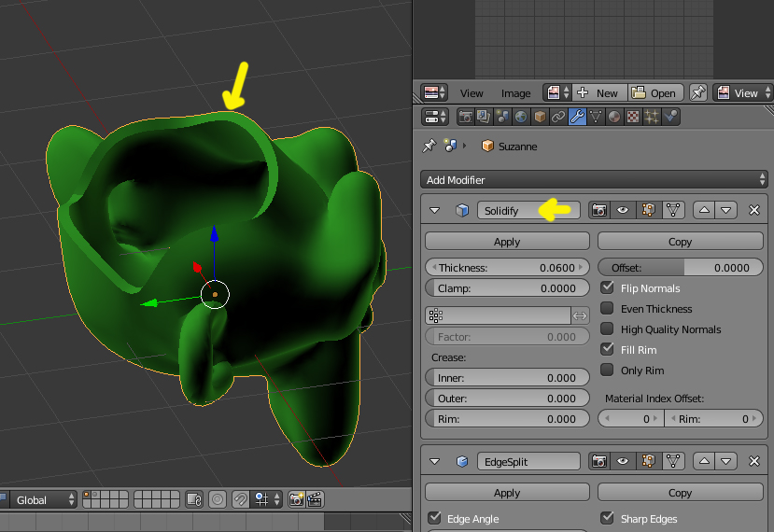
Task: Open the snap element type dropdown
Action: [268, 499]
